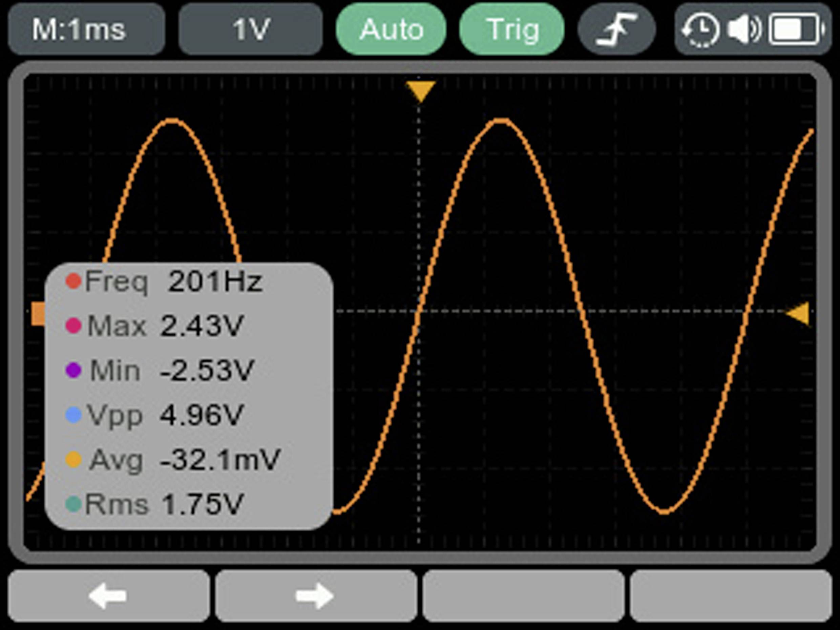The height and width of the screenshot is (630, 840).
Task: Click the fourth blank bottom softkey
Action: tap(731, 595)
